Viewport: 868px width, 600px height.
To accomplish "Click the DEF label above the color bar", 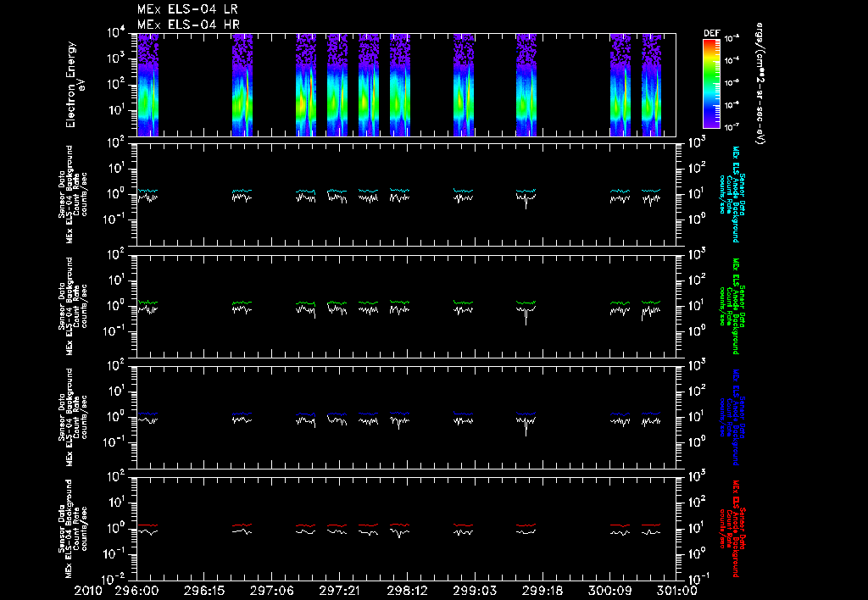I will click(x=711, y=33).
